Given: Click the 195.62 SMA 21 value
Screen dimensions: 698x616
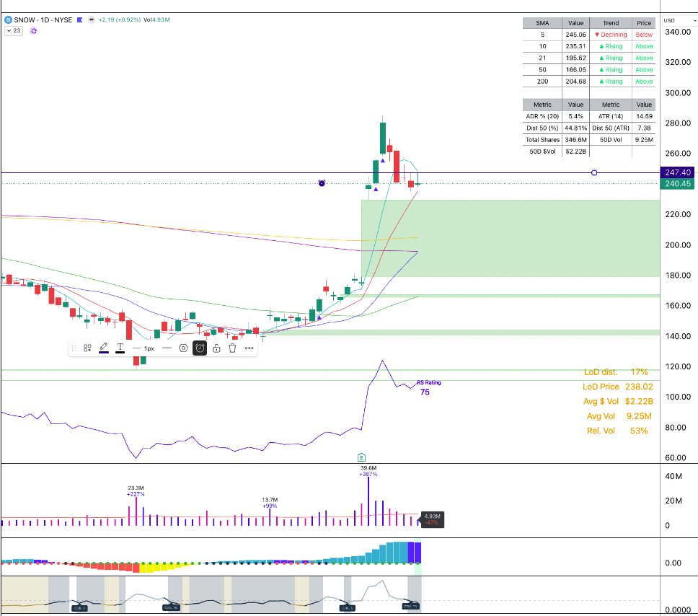Looking at the screenshot, I should coord(575,58).
